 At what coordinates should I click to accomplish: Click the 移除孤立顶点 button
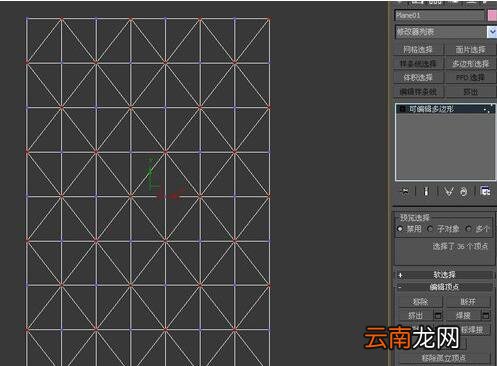click(x=444, y=358)
